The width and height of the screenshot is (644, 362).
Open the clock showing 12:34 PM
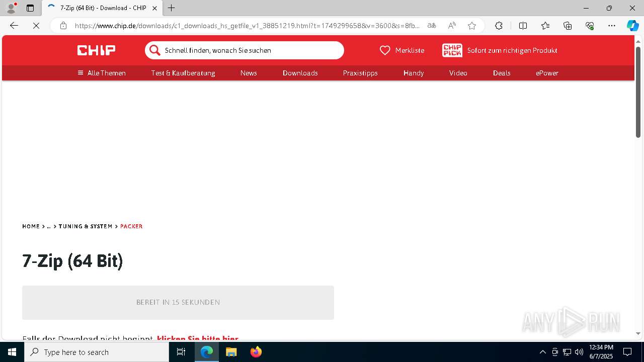point(601,352)
